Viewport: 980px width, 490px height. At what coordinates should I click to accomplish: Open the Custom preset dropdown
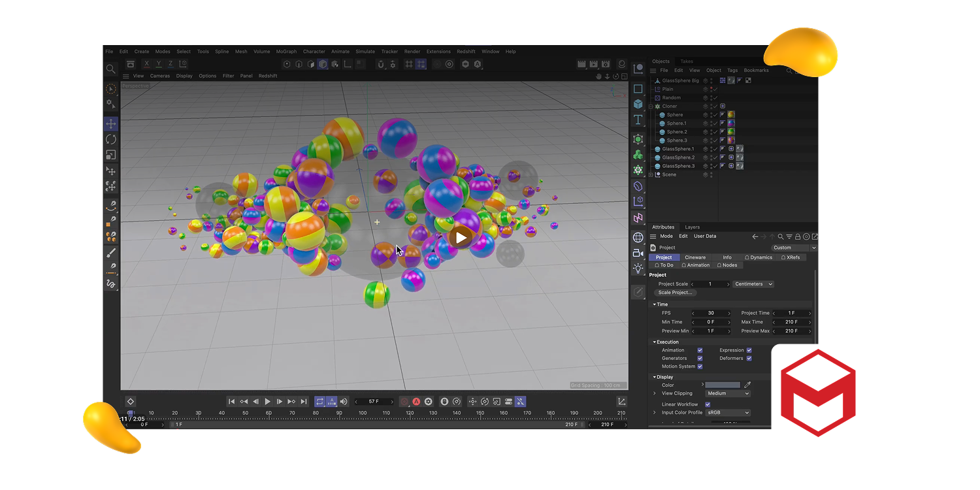point(794,248)
